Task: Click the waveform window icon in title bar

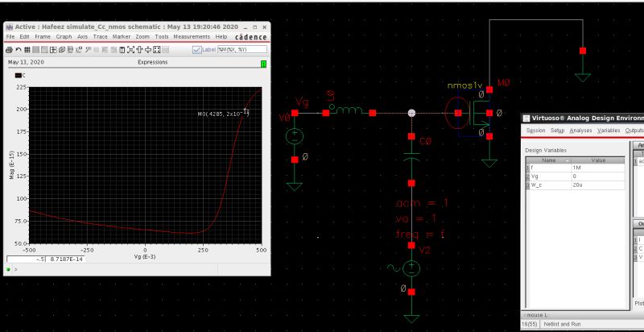Action: click(9, 27)
